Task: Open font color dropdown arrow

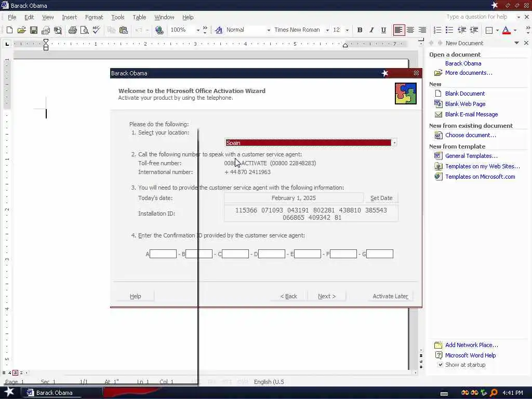Action: pos(515,30)
